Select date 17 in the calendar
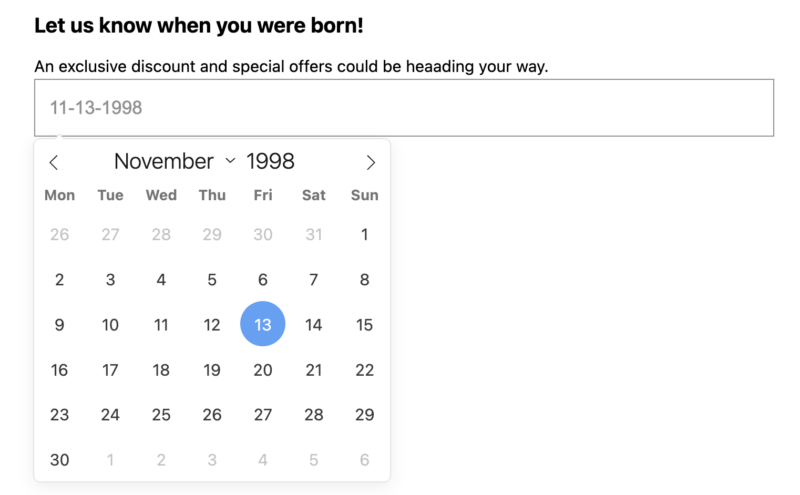Viewport: 800px width, 495px height. click(x=110, y=370)
